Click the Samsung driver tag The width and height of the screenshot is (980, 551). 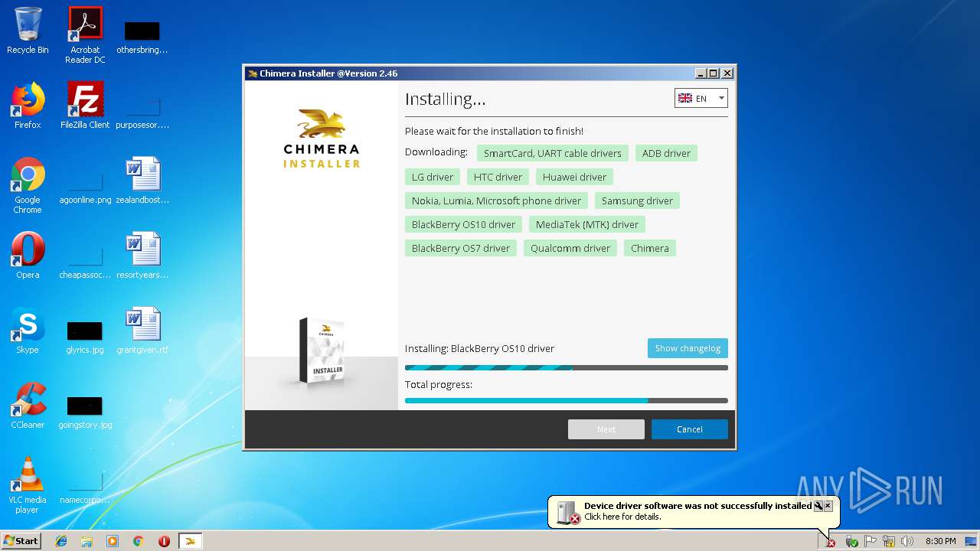[x=637, y=201]
